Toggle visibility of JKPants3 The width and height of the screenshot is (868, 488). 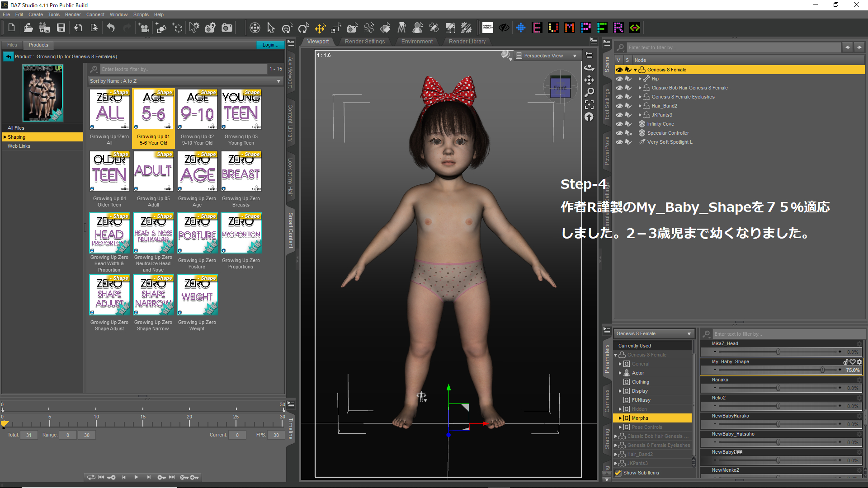(x=619, y=115)
